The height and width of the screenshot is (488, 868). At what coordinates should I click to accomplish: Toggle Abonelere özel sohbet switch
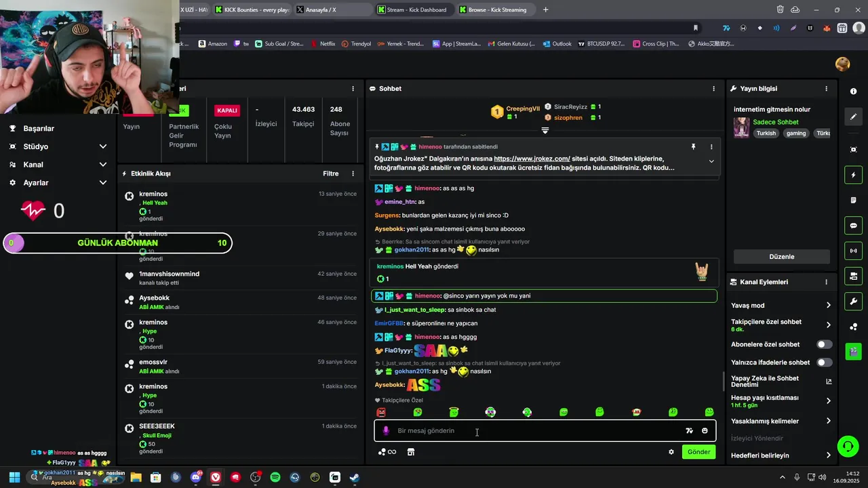(x=824, y=344)
